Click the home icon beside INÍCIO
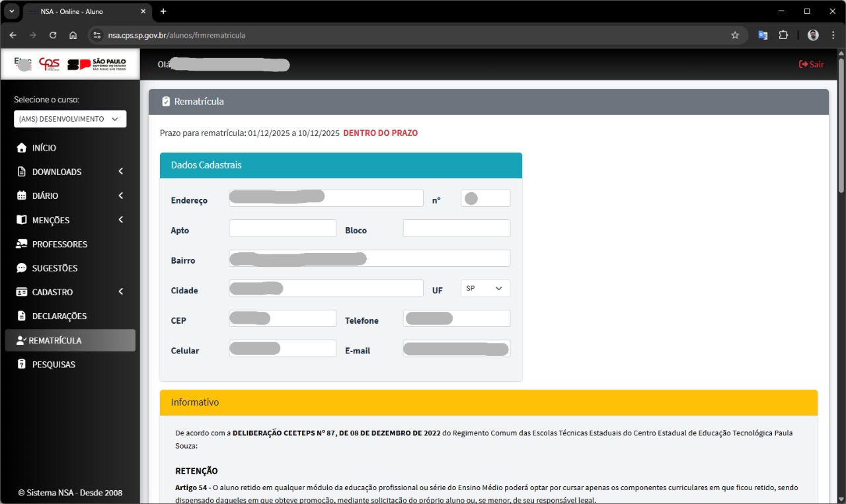Viewport: 846px width, 504px height. [22, 148]
